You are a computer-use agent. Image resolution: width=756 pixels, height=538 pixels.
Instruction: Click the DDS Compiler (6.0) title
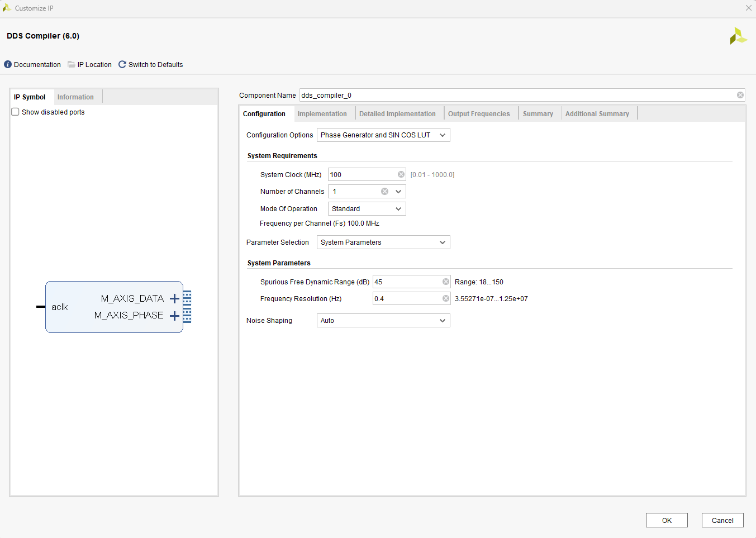click(43, 36)
